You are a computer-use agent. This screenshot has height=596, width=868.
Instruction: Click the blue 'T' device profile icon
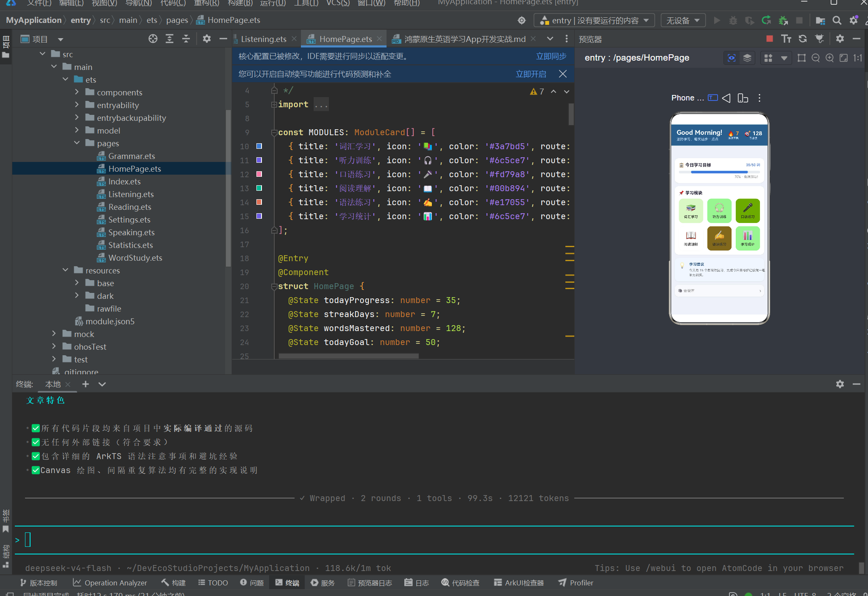(713, 98)
